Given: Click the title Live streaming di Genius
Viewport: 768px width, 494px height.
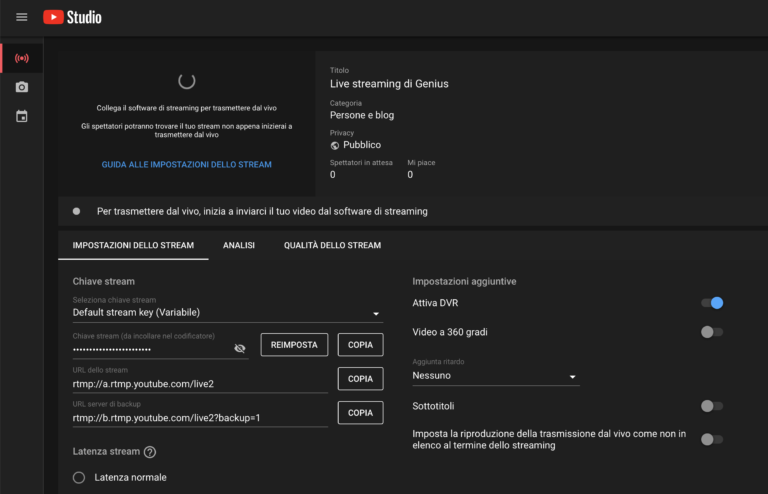Looking at the screenshot, I should point(389,84).
